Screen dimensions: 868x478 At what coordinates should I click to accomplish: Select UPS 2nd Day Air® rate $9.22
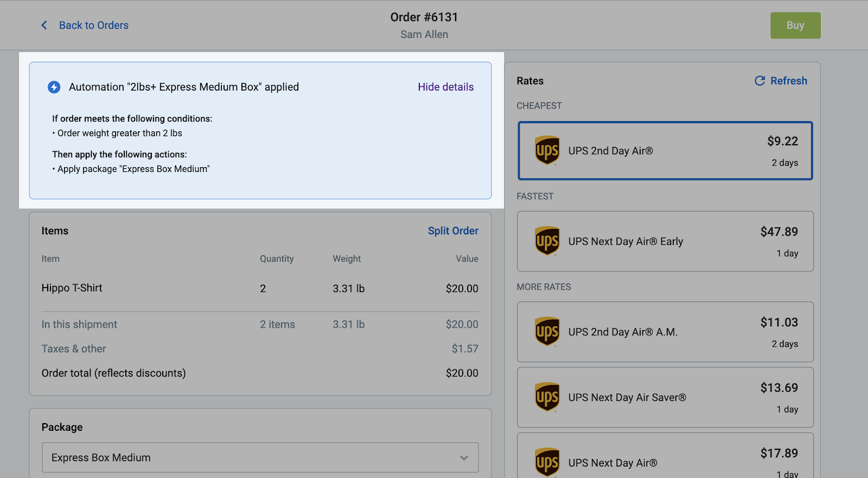click(x=665, y=151)
